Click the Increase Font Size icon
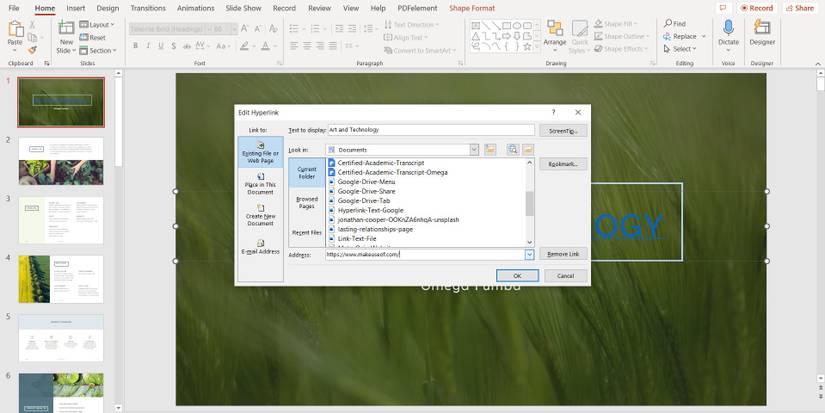Viewport: 825px width, 413px height. [x=245, y=29]
